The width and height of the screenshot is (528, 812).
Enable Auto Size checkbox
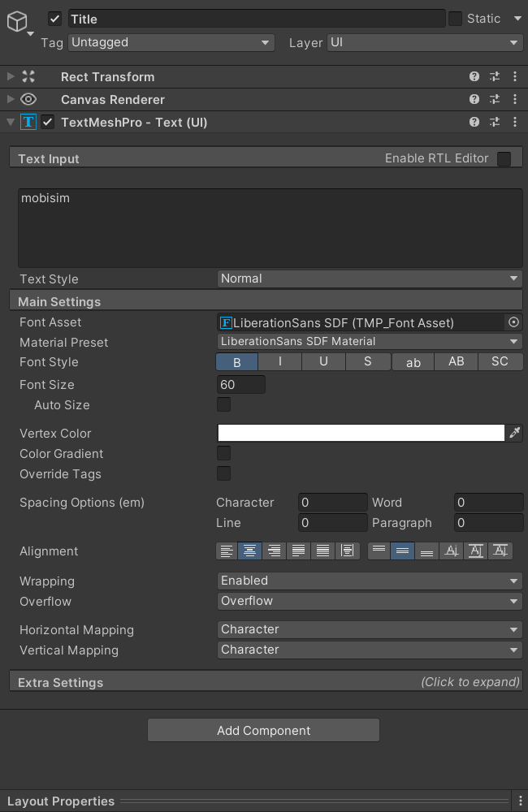click(x=224, y=404)
